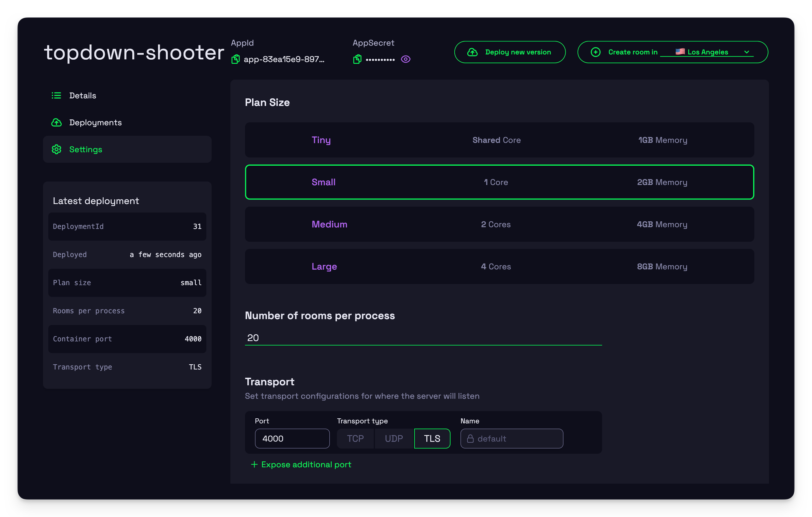Open the Los Angeles region dropdown

(x=707, y=52)
